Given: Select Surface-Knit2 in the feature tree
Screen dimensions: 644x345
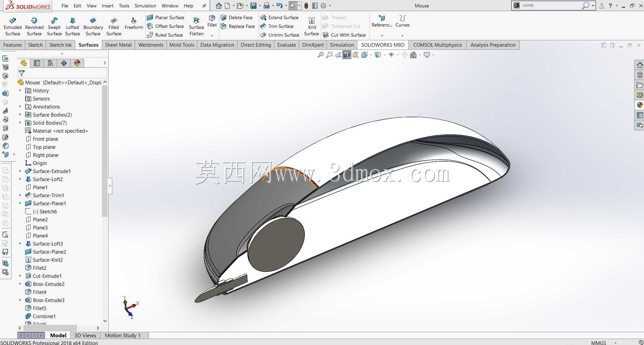Looking at the screenshot, I should (x=44, y=260).
